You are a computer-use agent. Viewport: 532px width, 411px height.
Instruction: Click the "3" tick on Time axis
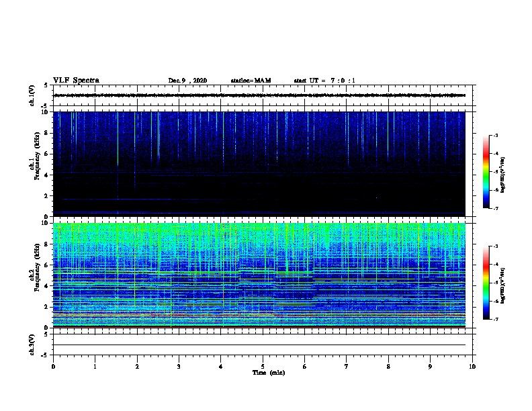click(179, 366)
